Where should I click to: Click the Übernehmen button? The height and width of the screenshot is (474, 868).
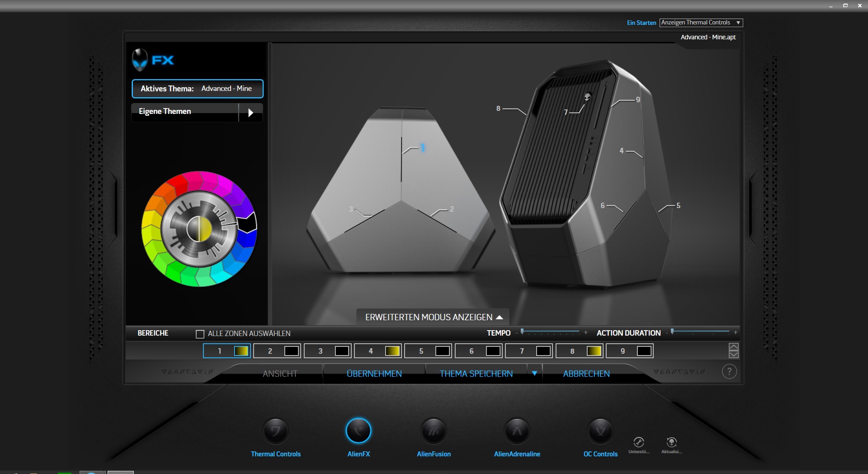pyautogui.click(x=374, y=374)
